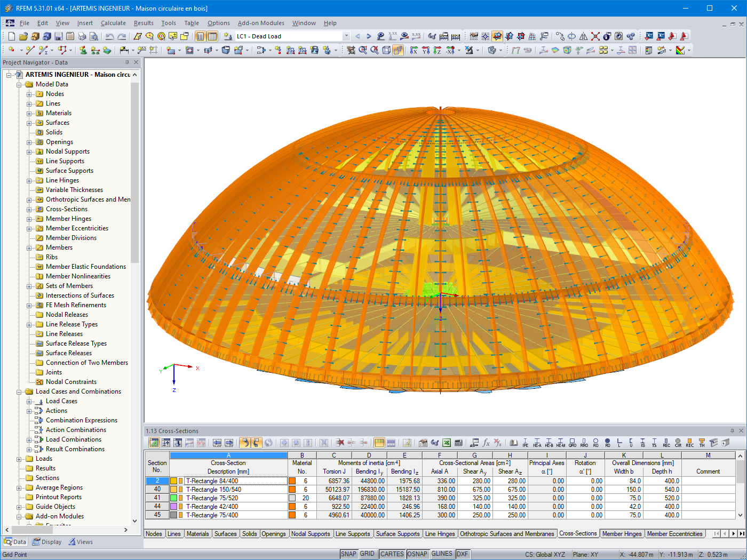
Task: Select the Excel export icon in Cross-Sections toolbar
Action: (x=447, y=443)
